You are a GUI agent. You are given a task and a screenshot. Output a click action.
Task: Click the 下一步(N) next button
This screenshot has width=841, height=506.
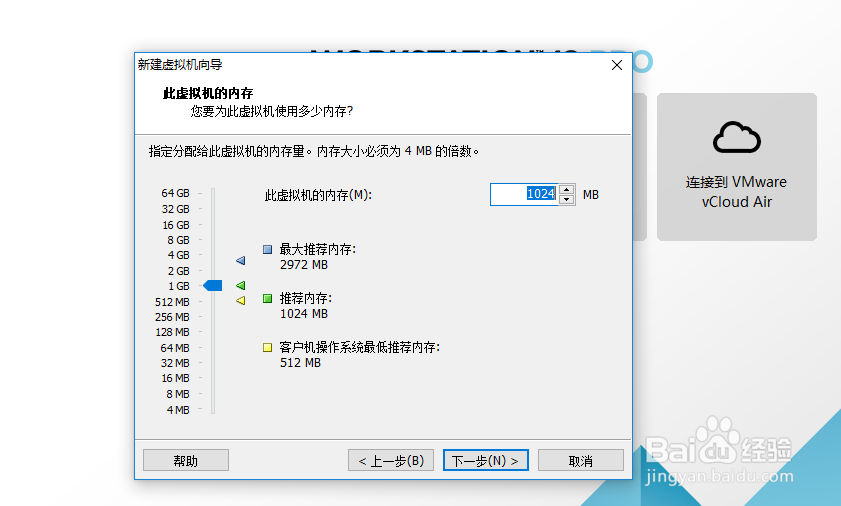[485, 460]
